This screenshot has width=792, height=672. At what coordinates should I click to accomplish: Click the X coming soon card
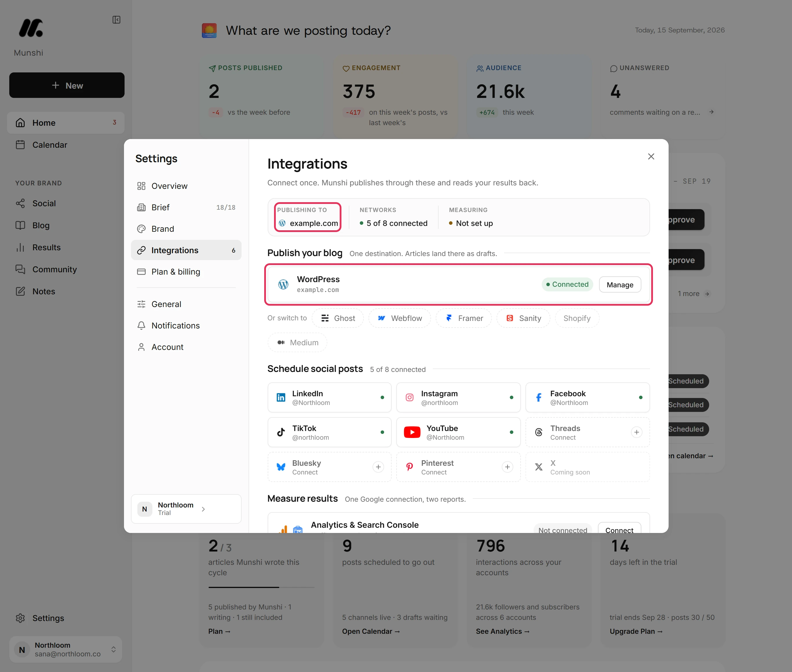587,467
